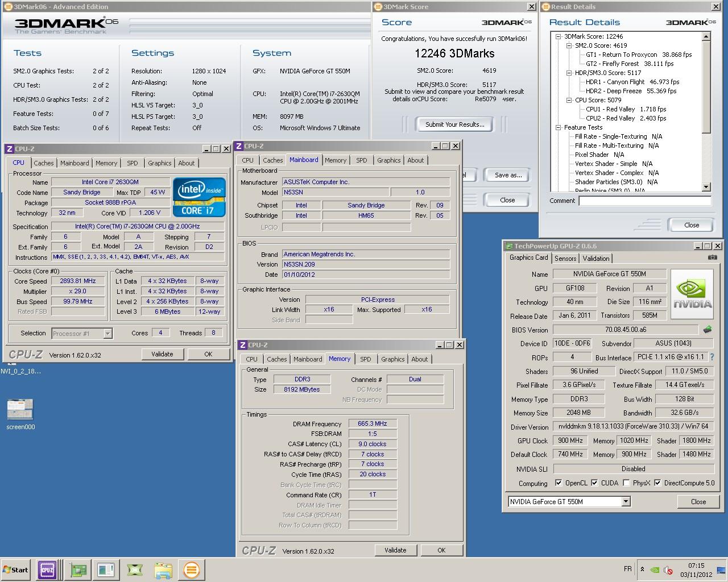Select HDR2 - Deep Freeze result row
The width and height of the screenshot is (728, 582).
(x=631, y=91)
